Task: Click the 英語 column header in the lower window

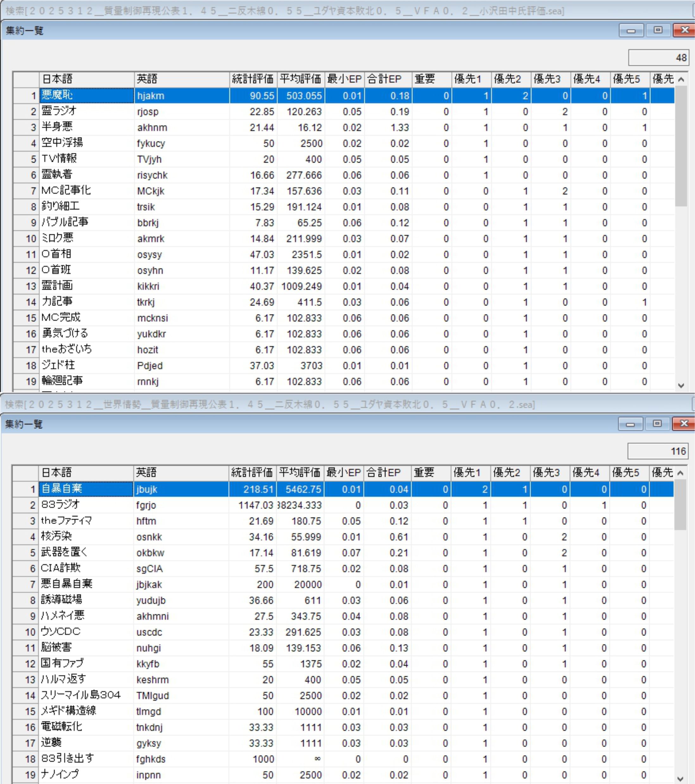Action: pos(181,473)
